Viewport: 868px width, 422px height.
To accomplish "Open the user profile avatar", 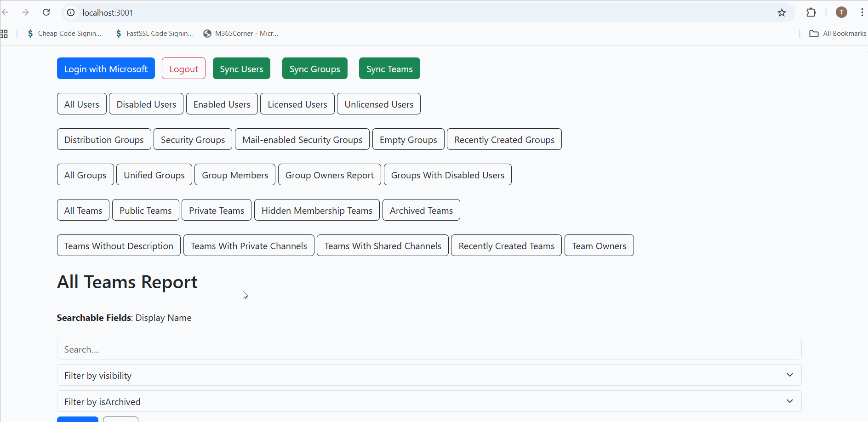I will pos(841,12).
